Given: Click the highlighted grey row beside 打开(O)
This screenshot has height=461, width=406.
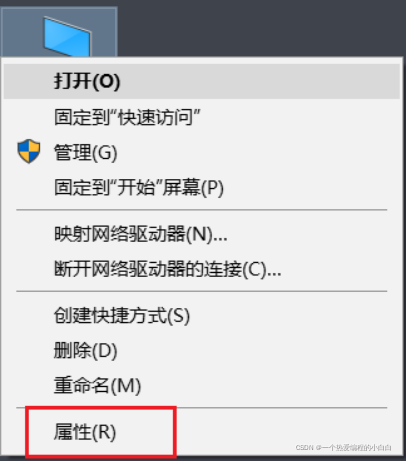Looking at the screenshot, I should coord(260,81).
